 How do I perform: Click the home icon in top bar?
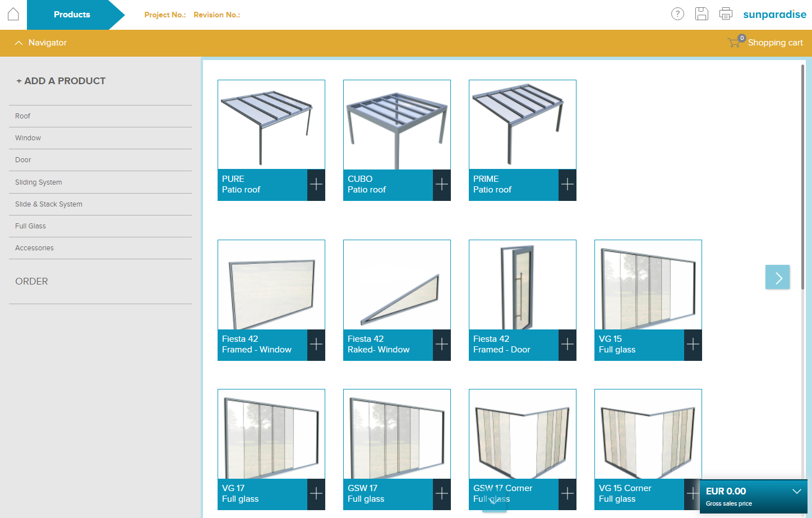(13, 14)
